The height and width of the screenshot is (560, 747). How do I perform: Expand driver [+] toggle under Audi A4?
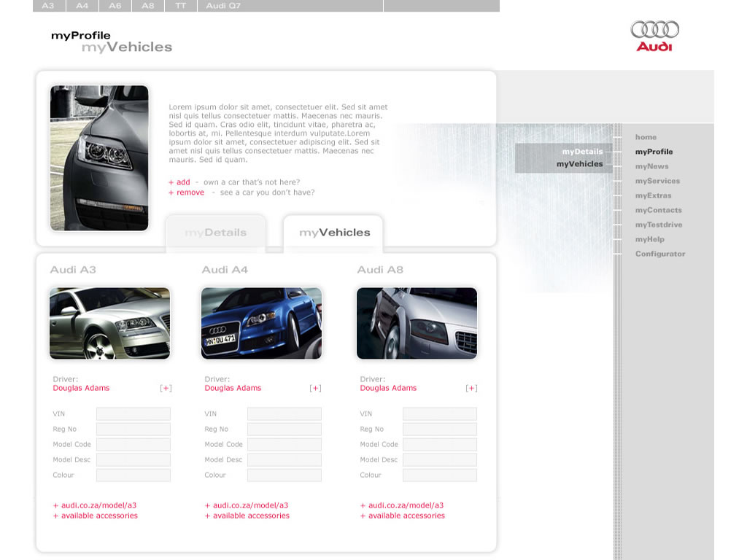(315, 389)
